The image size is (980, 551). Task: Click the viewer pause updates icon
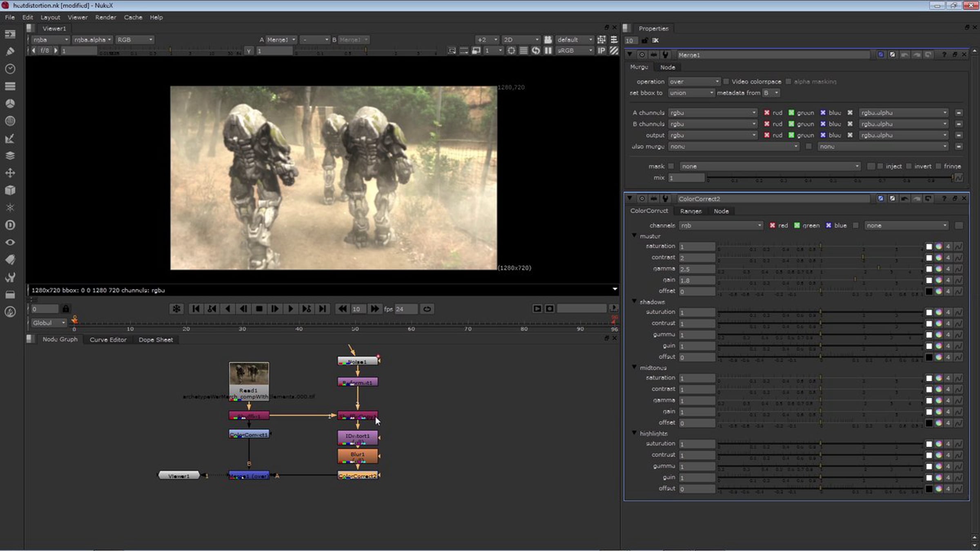tap(548, 51)
